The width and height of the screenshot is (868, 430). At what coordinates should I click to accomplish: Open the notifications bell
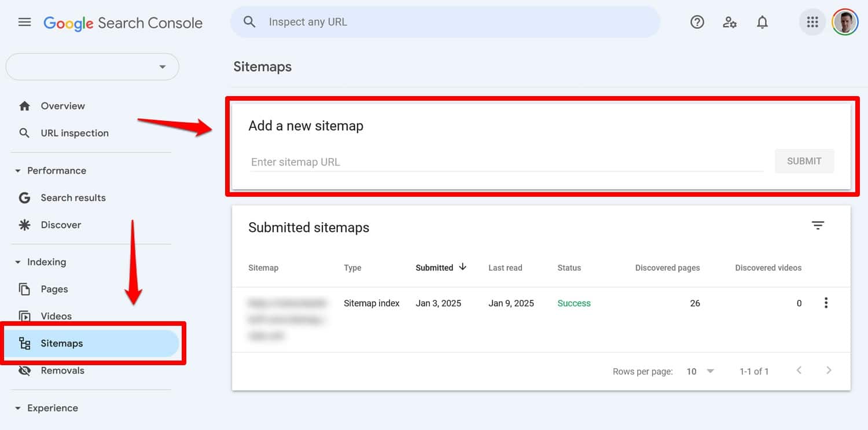[763, 22]
